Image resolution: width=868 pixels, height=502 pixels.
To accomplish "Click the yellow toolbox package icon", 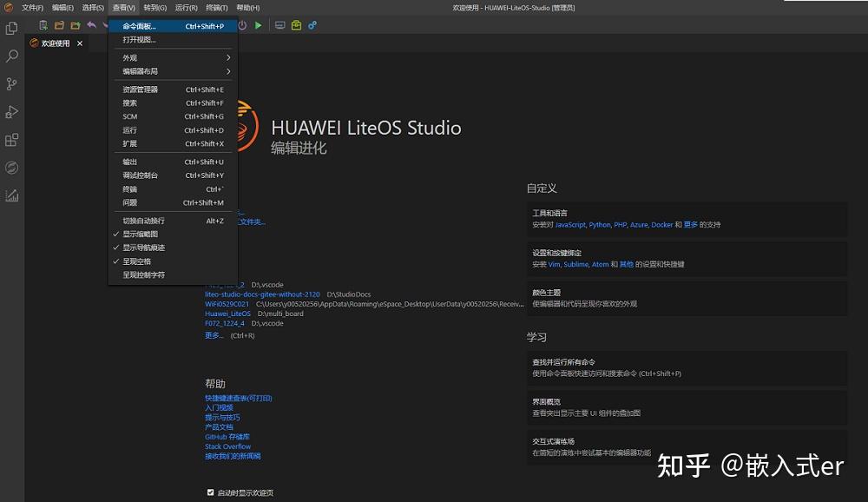I will tap(296, 25).
